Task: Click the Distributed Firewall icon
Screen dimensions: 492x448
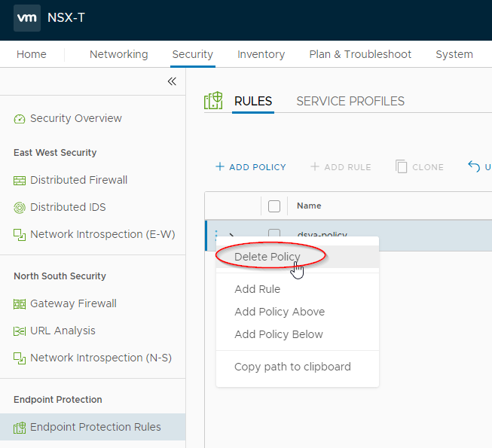Action: click(x=20, y=181)
